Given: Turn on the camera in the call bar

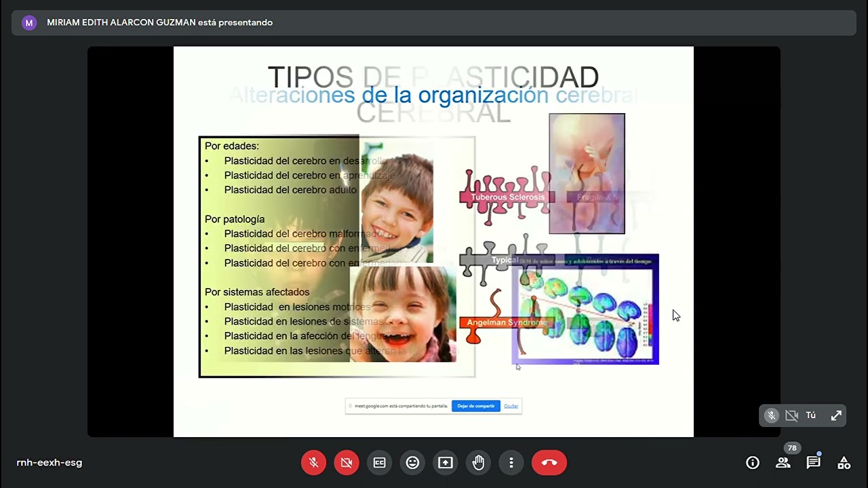Looking at the screenshot, I should [x=347, y=463].
